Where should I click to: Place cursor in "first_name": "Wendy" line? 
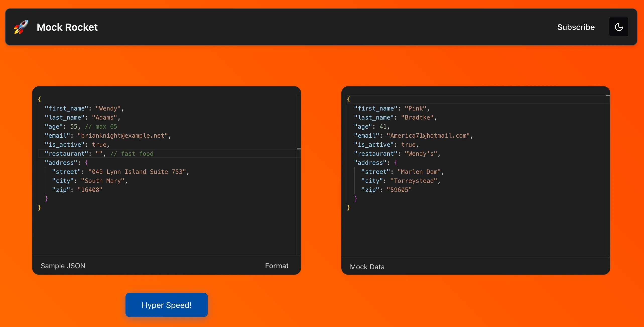(x=84, y=108)
